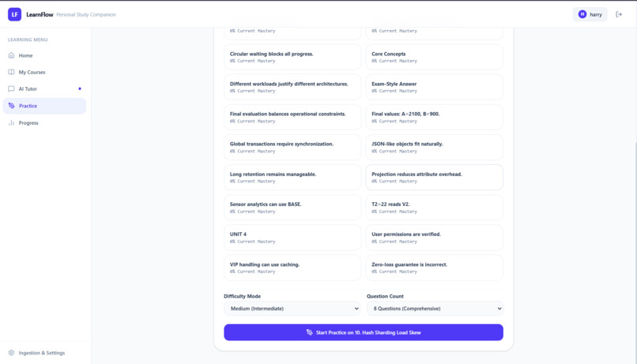This screenshot has width=637, height=364.
Task: Click the logout icon in header
Action: (x=619, y=14)
